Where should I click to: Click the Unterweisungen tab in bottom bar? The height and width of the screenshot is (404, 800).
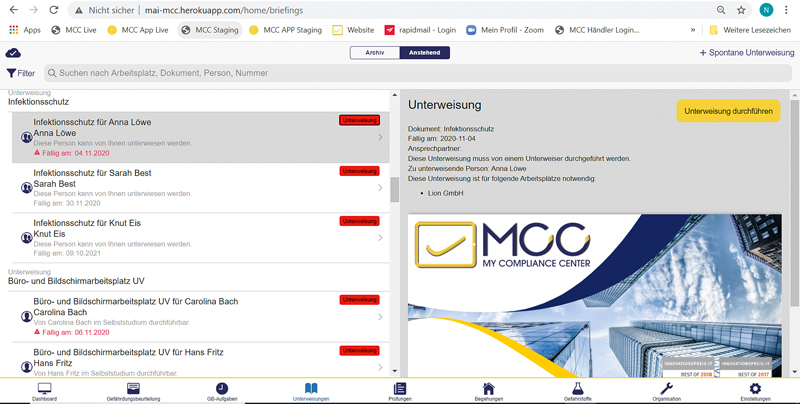tap(311, 390)
